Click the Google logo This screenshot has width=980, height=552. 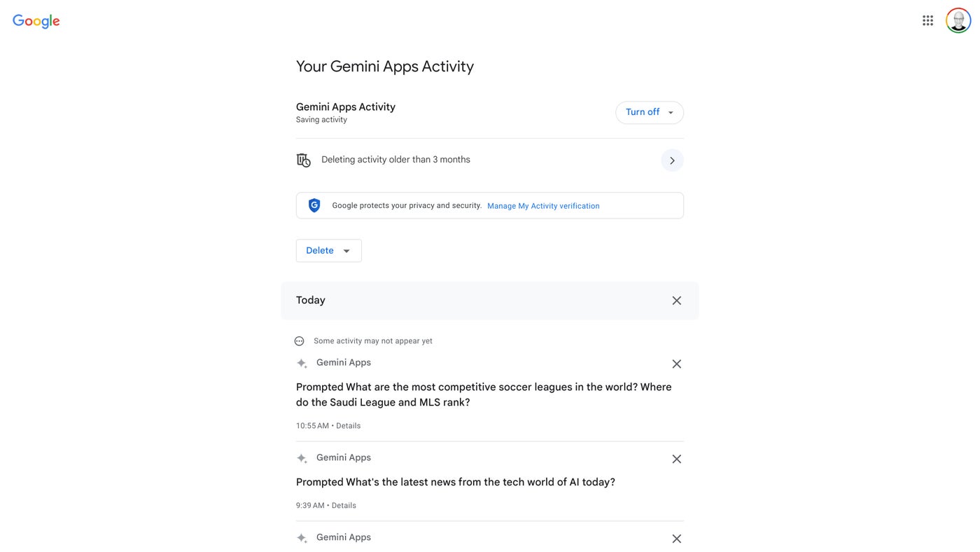point(36,22)
